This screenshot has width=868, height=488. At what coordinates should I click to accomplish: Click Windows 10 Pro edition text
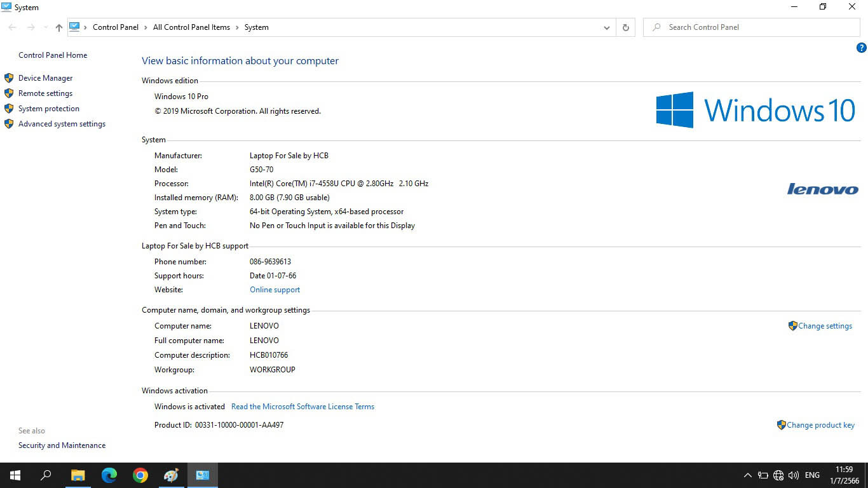point(181,97)
